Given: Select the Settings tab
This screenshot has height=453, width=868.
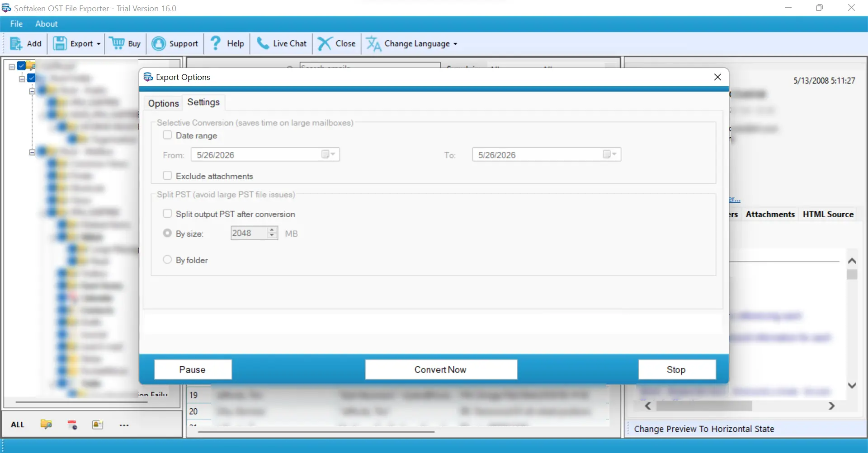Looking at the screenshot, I should tap(203, 102).
